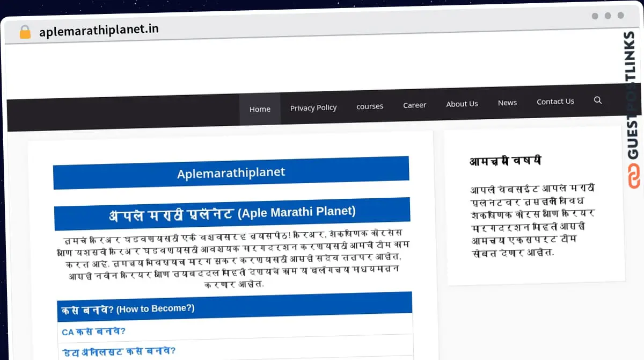Click the middle gray circle window control
Viewport: 644px width, 360px height.
pyautogui.click(x=608, y=16)
